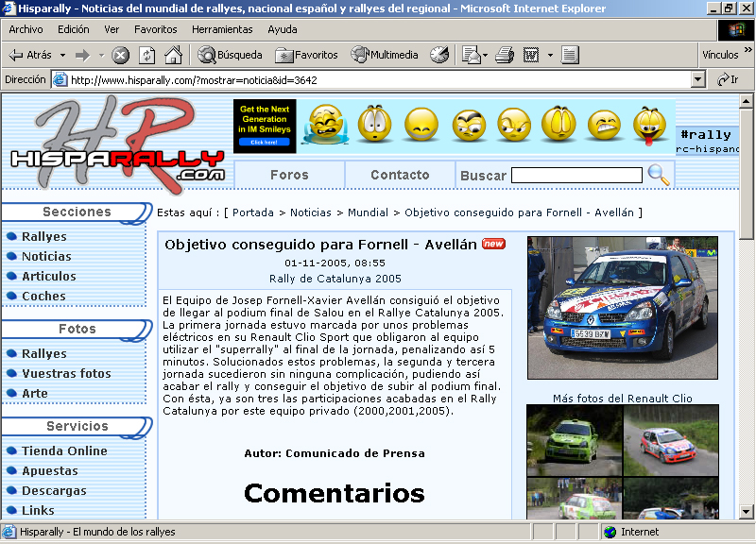756x544 pixels.
Task: Open the green rally car thumbnail
Action: point(575,440)
